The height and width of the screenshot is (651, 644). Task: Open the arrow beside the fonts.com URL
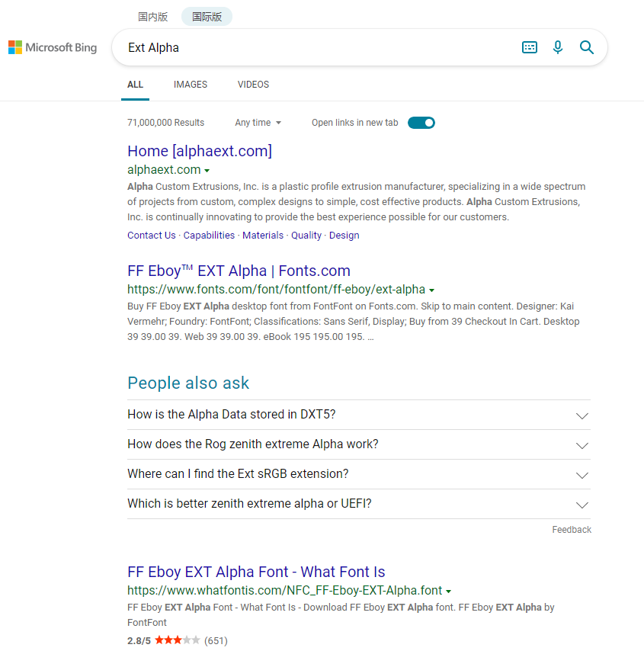(431, 290)
